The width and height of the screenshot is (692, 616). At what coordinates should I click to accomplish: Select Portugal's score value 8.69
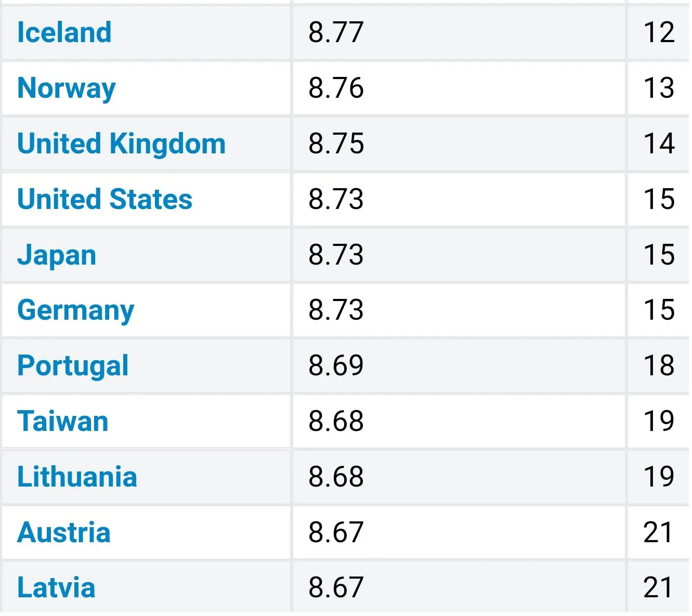pos(336,365)
